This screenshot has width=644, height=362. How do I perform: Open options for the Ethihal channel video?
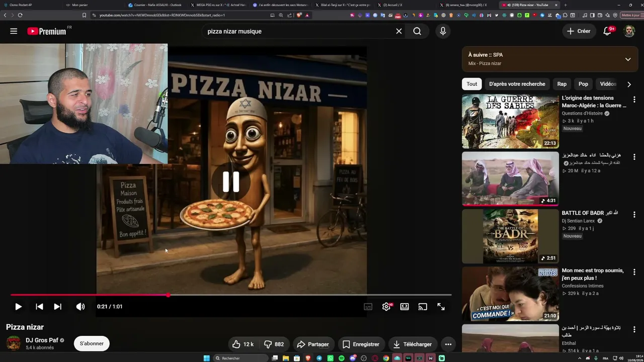coord(634,329)
